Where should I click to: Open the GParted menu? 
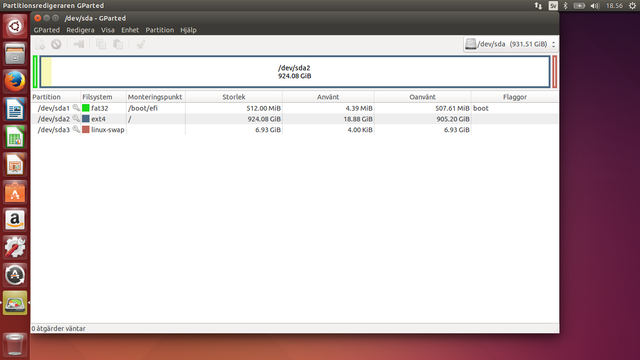coord(47,30)
